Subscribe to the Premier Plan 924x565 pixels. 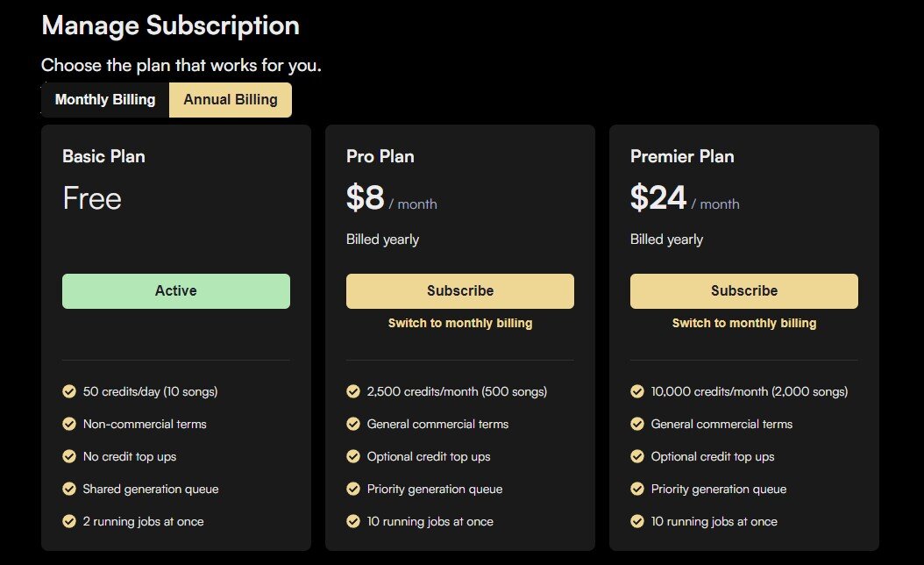tap(744, 291)
